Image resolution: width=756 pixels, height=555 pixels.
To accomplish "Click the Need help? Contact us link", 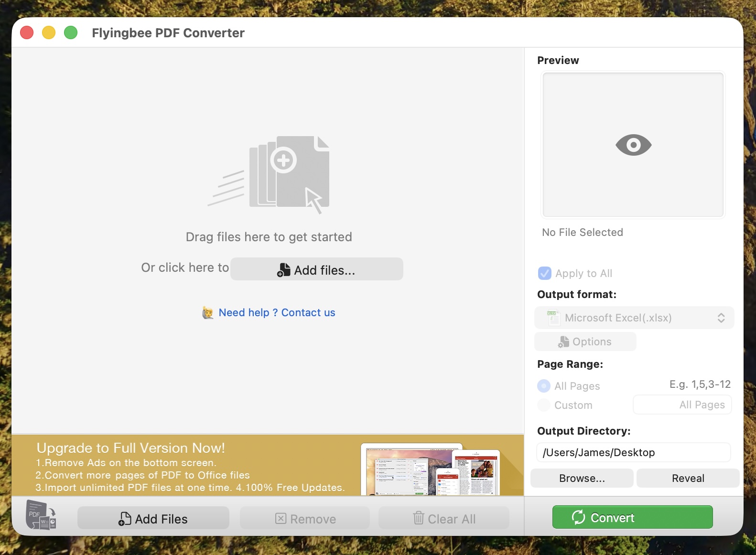I will pyautogui.click(x=277, y=313).
